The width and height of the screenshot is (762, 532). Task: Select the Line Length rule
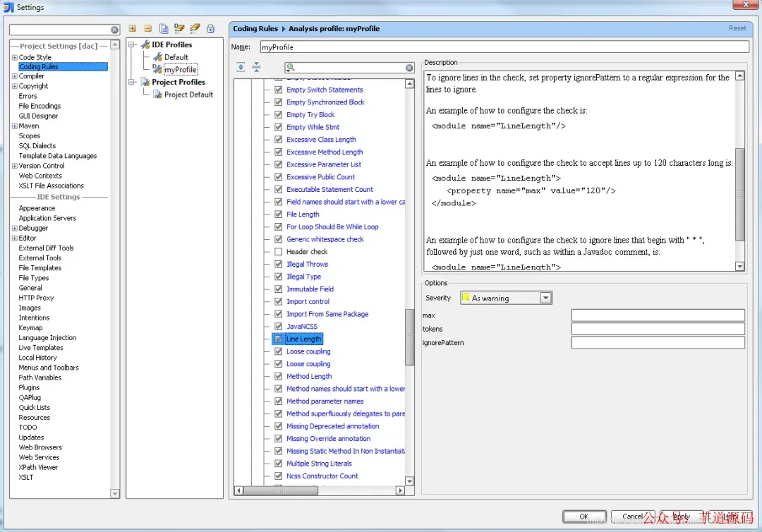[303, 339]
